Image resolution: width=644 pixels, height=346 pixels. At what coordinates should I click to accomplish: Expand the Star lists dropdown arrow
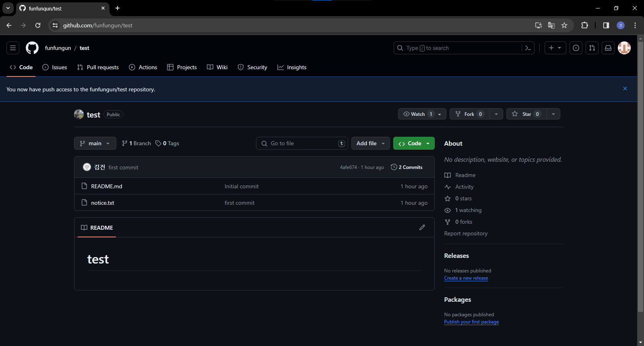[553, 114]
